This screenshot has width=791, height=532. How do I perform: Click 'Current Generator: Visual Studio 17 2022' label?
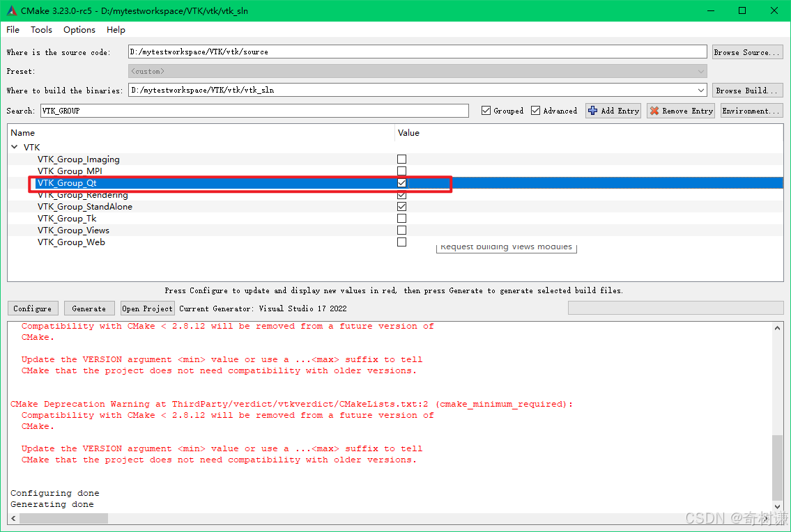(x=263, y=308)
